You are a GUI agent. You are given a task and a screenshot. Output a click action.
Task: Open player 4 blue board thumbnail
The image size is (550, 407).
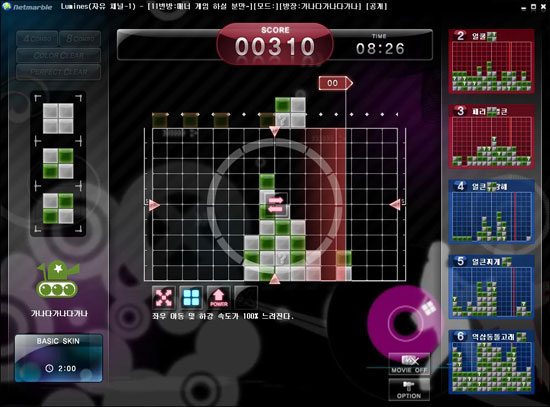coord(491,212)
